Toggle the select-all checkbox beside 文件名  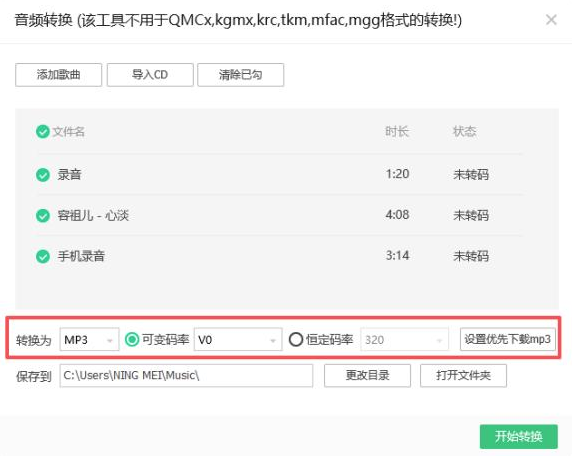[x=43, y=131]
